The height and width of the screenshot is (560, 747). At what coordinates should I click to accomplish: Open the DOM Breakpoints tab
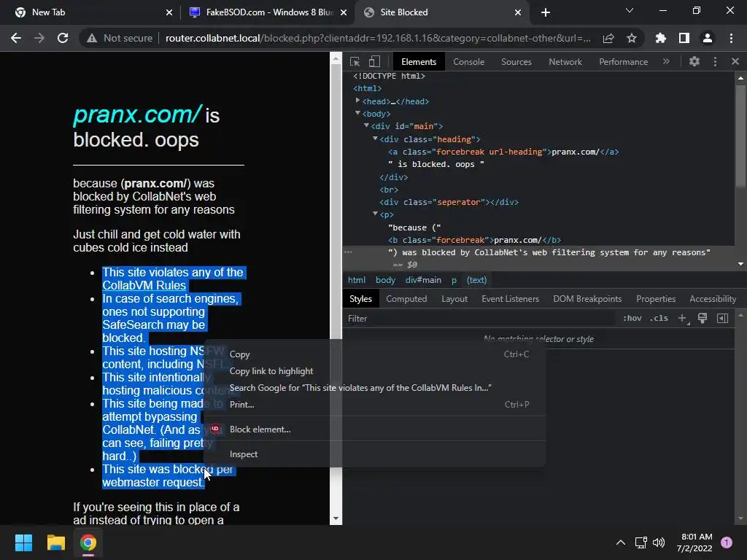587,299
